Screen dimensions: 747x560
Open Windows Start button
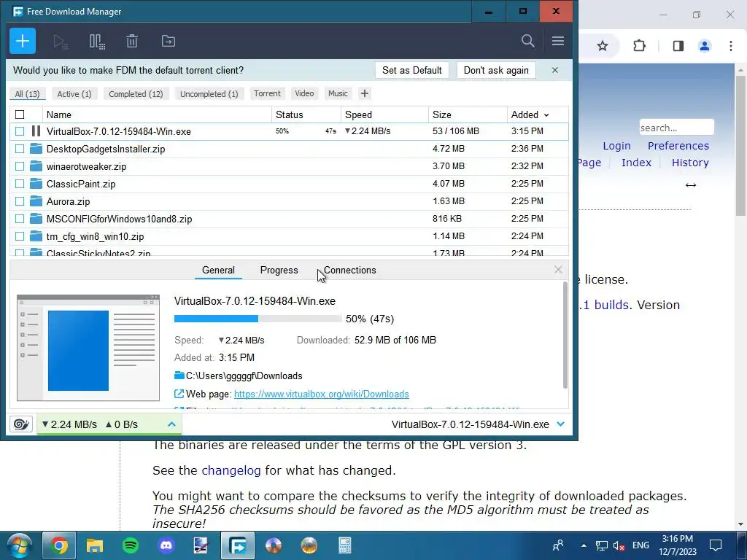tap(20, 545)
